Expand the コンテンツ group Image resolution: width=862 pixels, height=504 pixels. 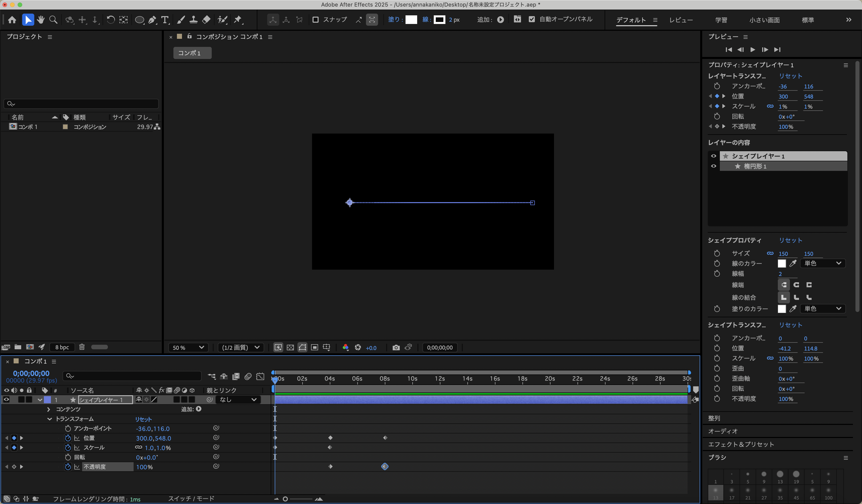click(x=49, y=409)
